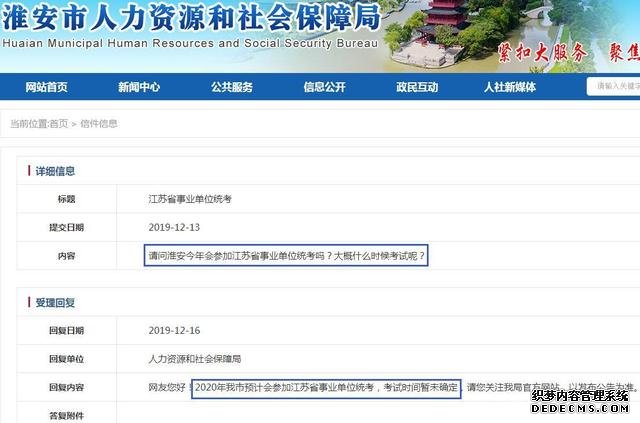Select the title value 江苏省事业单位统考
The image size is (640, 423).
[x=190, y=199]
